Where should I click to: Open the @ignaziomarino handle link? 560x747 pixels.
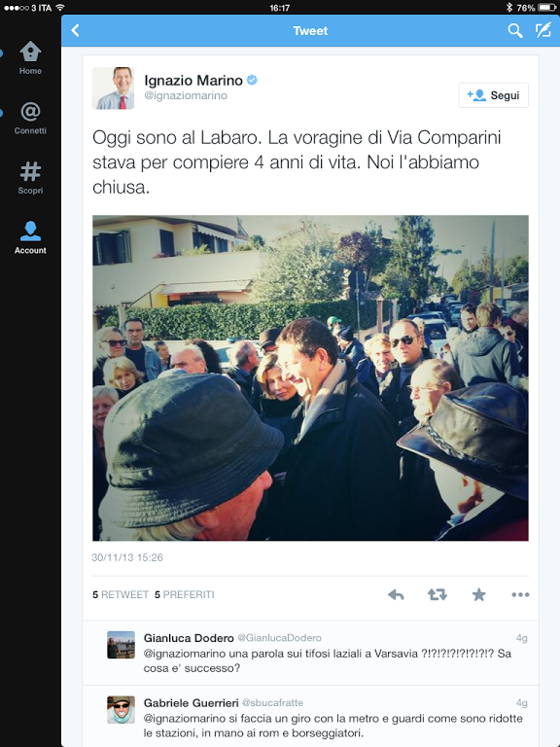[186, 95]
